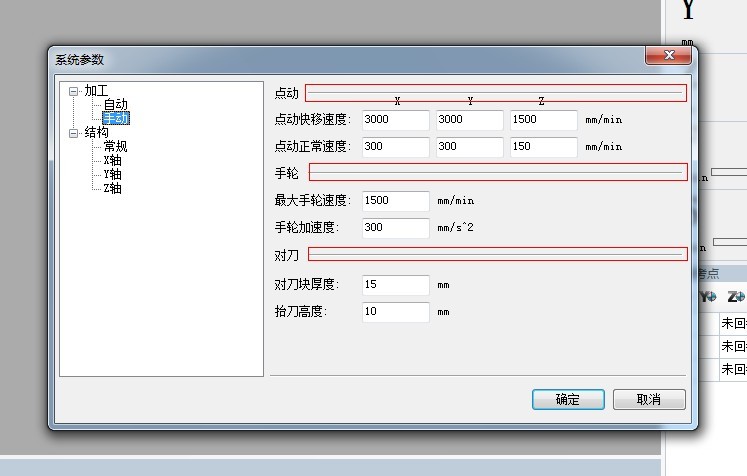Click the Y 点动正常速度 field
This screenshot has height=476, width=747.
click(x=469, y=147)
